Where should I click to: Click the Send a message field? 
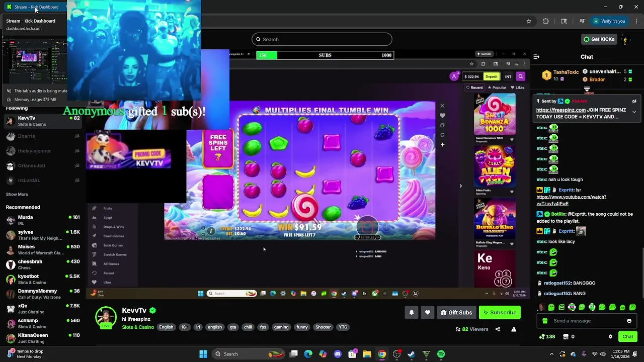[586, 321]
